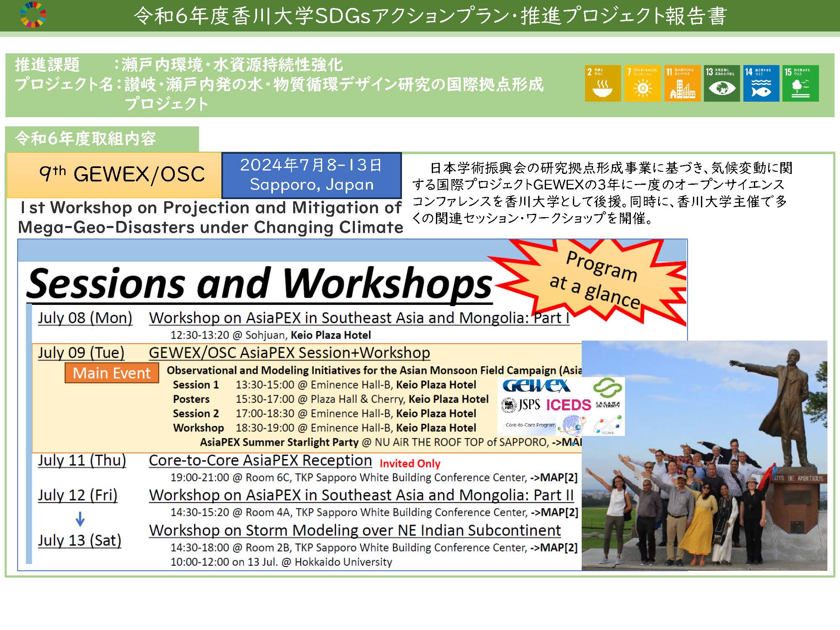840x630 pixels.
Task: Click MAP[2] in the Room 4A line
Action: (x=554, y=513)
